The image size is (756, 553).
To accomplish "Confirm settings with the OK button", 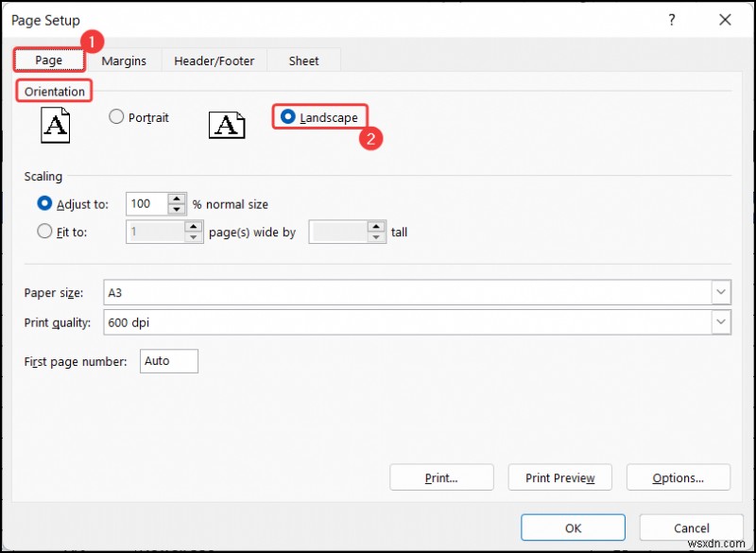I will pos(572,527).
